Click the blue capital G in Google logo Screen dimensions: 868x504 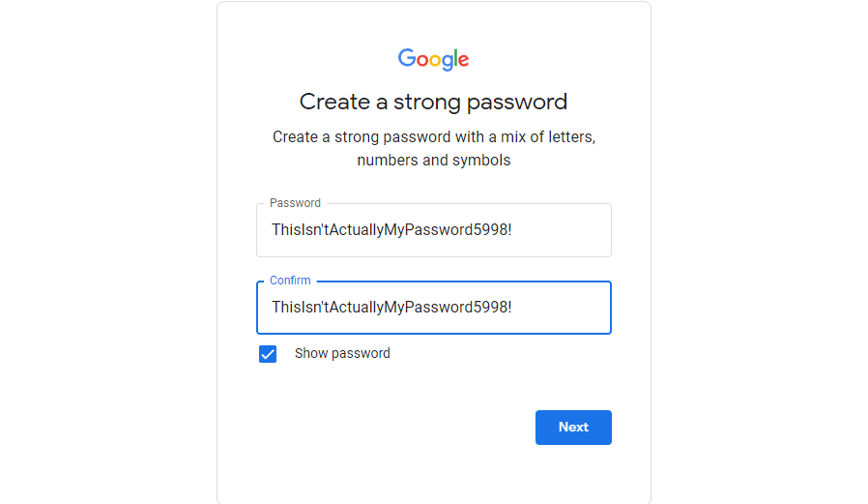(406, 58)
